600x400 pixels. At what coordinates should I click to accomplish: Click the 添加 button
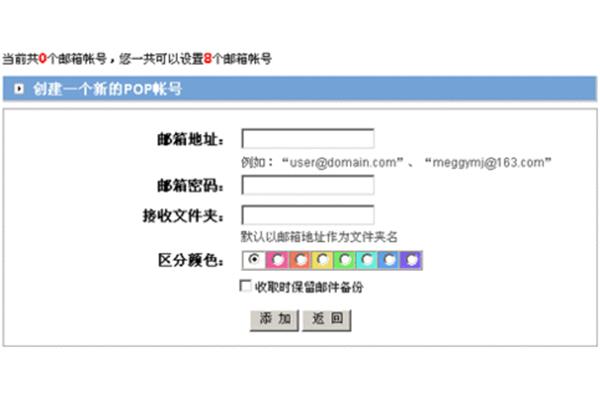click(274, 320)
